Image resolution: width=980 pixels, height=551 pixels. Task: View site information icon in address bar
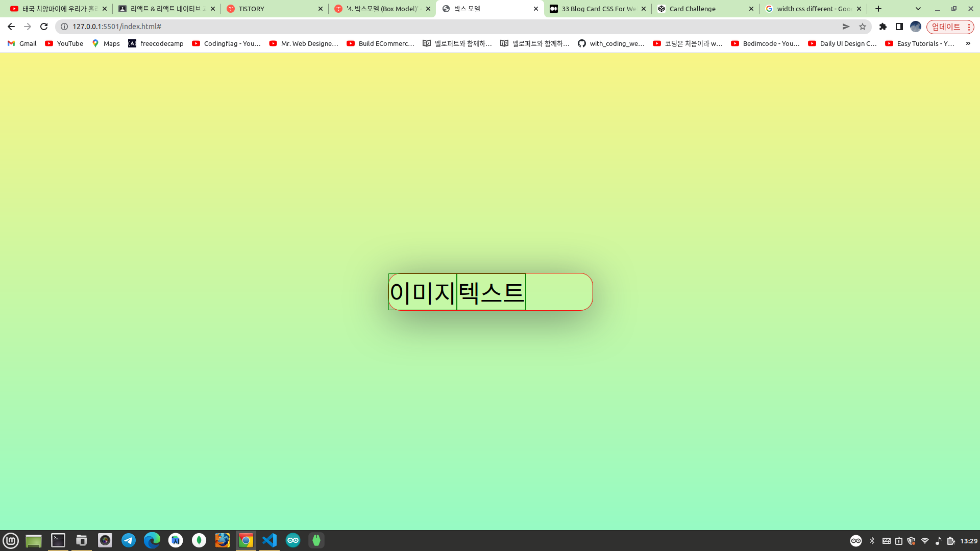pyautogui.click(x=64, y=27)
